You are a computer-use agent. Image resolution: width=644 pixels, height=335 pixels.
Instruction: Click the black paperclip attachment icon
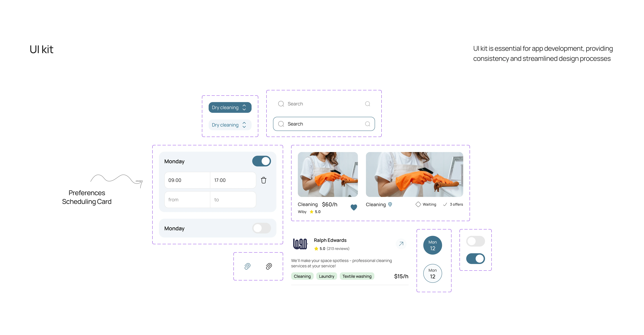tap(269, 266)
